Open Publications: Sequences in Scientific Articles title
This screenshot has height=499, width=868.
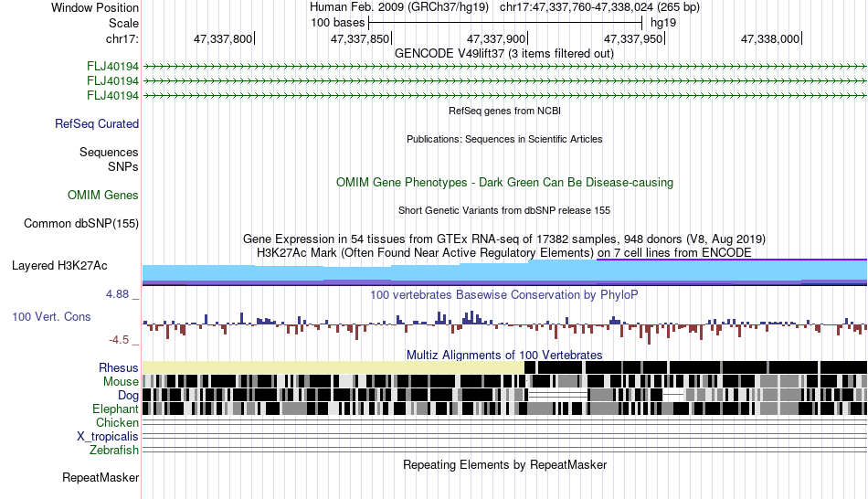[504, 139]
